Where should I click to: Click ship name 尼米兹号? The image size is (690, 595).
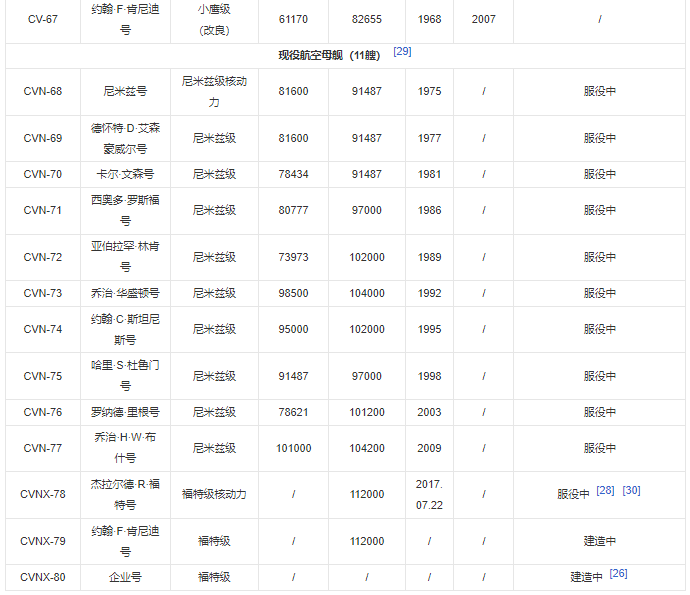(125, 91)
